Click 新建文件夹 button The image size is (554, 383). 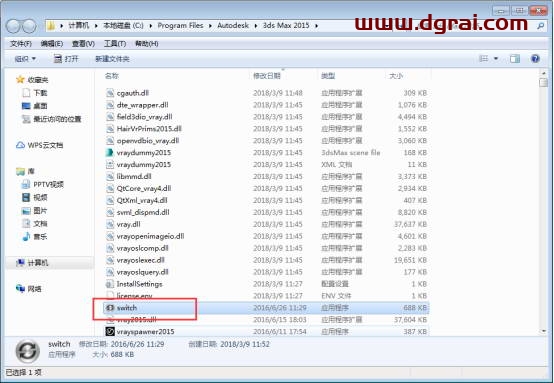(112, 59)
